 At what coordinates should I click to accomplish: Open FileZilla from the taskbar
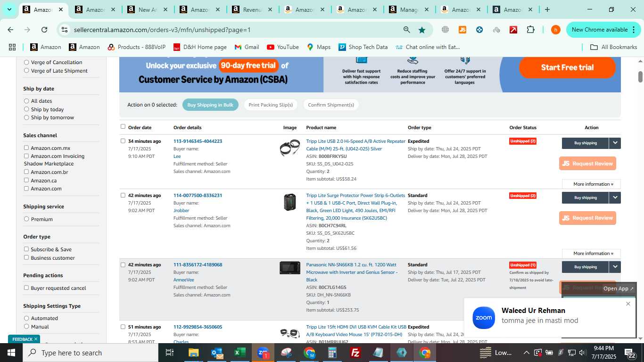coord(355,353)
